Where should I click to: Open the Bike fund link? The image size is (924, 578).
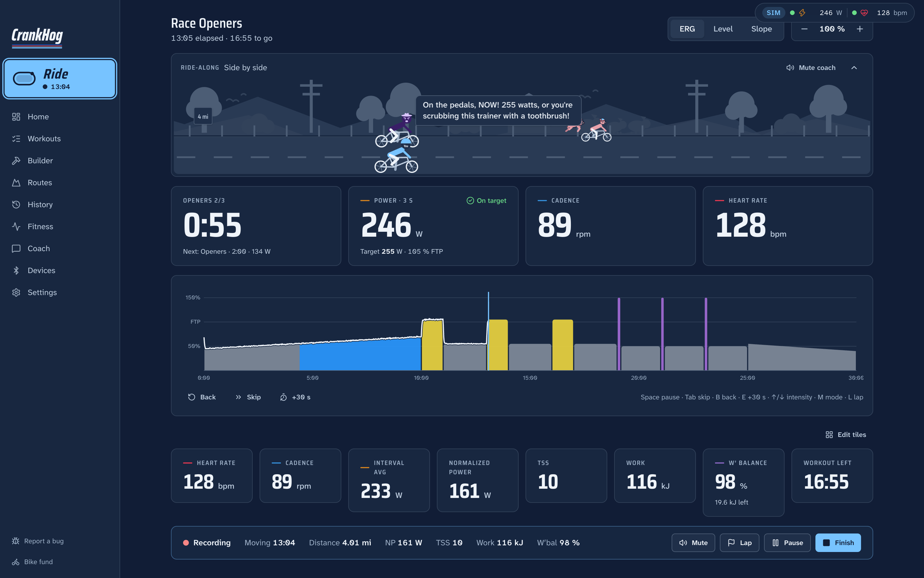[x=39, y=562]
